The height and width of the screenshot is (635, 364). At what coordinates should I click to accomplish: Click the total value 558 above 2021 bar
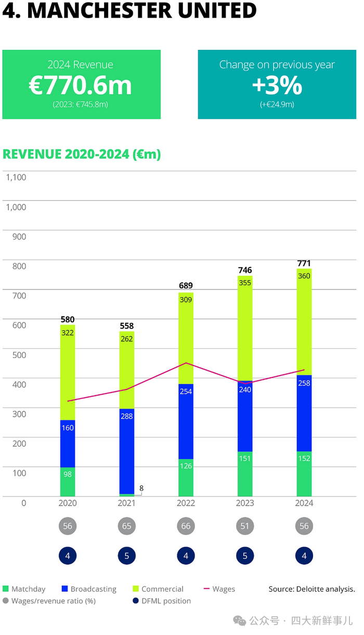pyautogui.click(x=127, y=326)
